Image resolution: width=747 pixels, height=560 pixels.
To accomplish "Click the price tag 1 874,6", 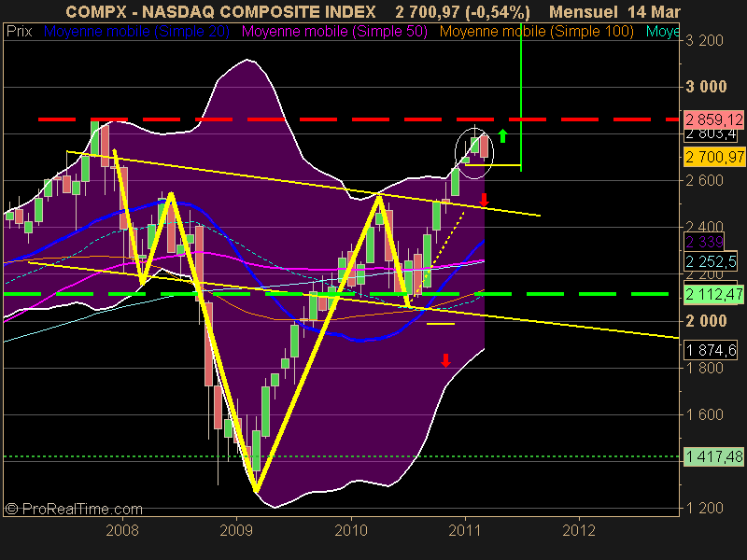I will point(711,350).
